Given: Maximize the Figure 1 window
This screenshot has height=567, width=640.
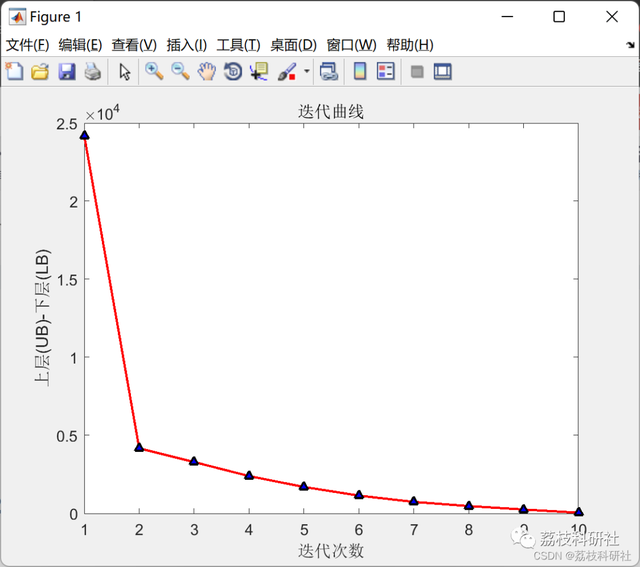Looking at the screenshot, I should coord(559,17).
